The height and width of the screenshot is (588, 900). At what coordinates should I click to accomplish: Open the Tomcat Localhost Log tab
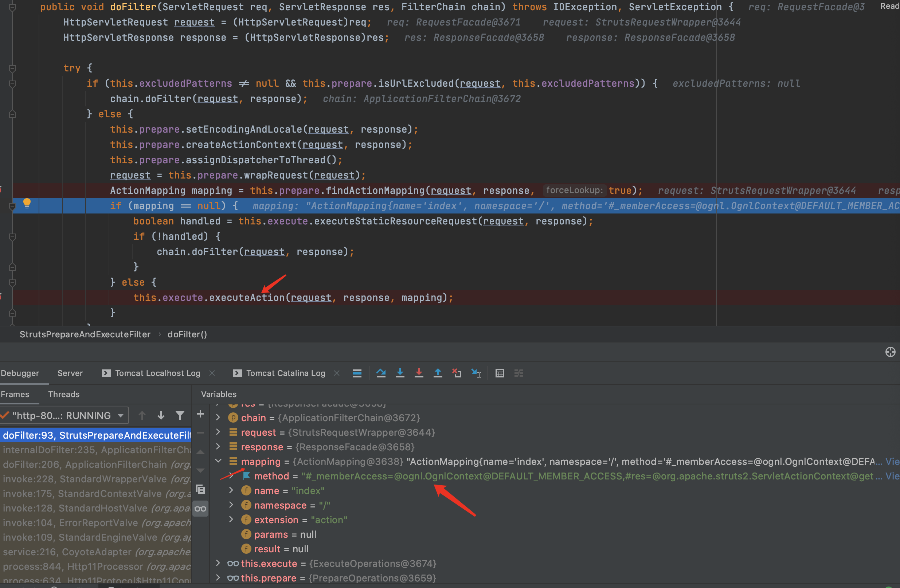tap(157, 373)
